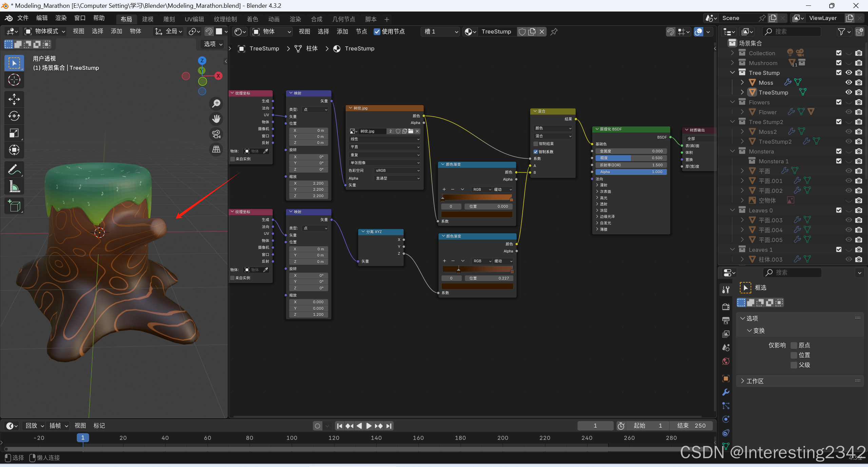The image size is (868, 467).
Task: Switch to the 建模 workspace tab
Action: click(x=148, y=19)
